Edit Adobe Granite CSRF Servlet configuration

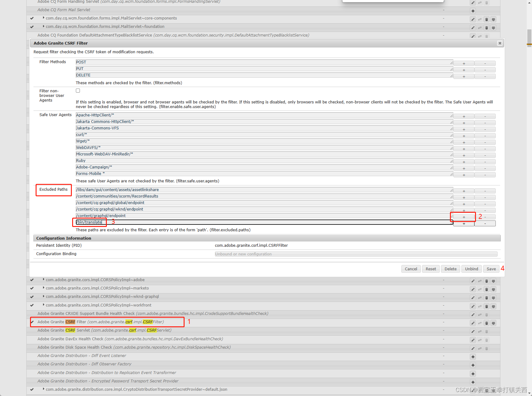coord(473,332)
